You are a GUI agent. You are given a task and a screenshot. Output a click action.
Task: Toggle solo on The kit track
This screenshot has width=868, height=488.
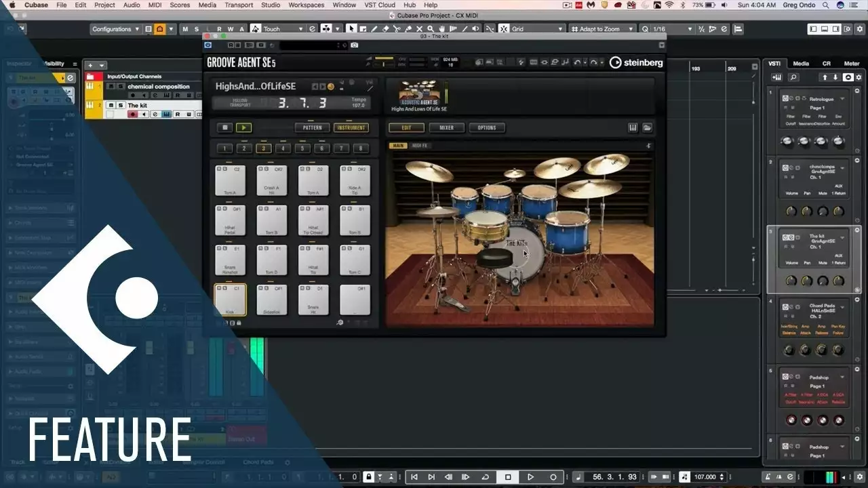[x=121, y=106]
